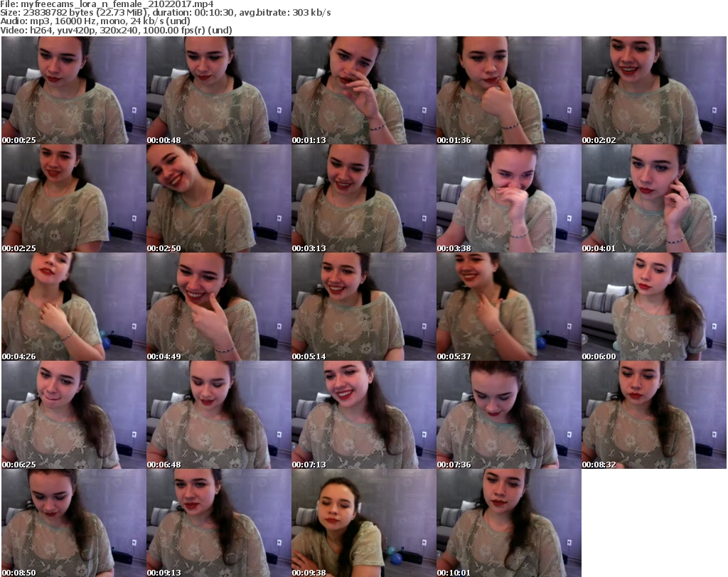Click the 00:08:32 thumbnail
The width and height of the screenshot is (728, 577).
pyautogui.click(x=654, y=415)
